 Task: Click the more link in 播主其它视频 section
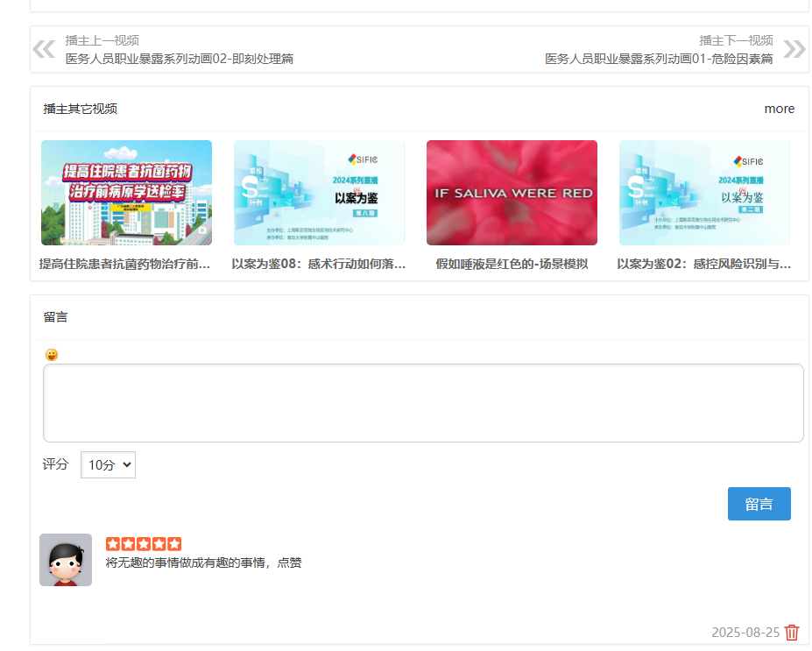click(779, 109)
